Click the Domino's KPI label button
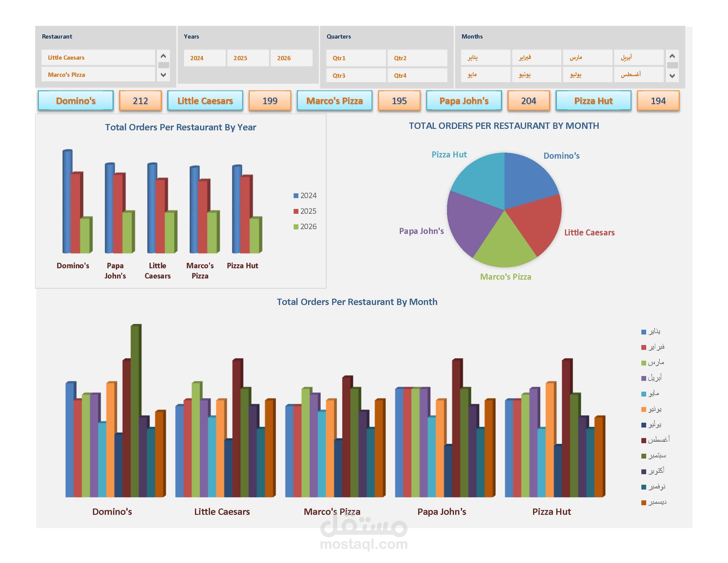728x563 pixels. coord(76,101)
